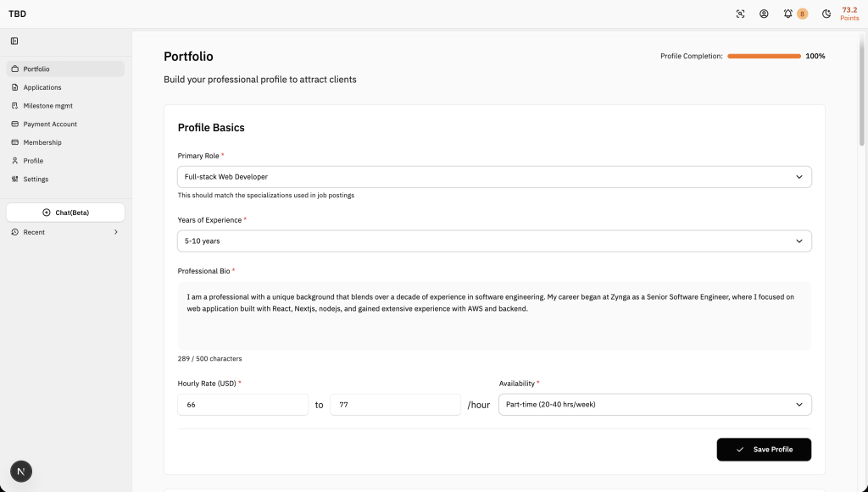Image resolution: width=868 pixels, height=492 pixels.
Task: Click the notification count badge showing 8
Action: pyautogui.click(x=802, y=14)
